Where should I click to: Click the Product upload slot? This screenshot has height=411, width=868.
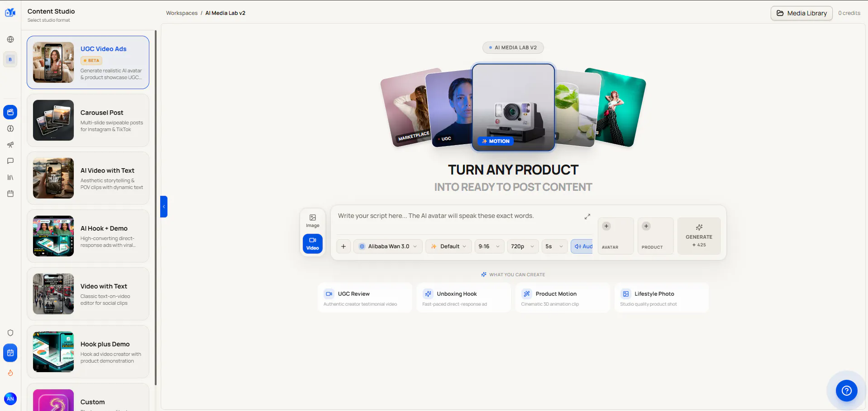[x=655, y=236]
